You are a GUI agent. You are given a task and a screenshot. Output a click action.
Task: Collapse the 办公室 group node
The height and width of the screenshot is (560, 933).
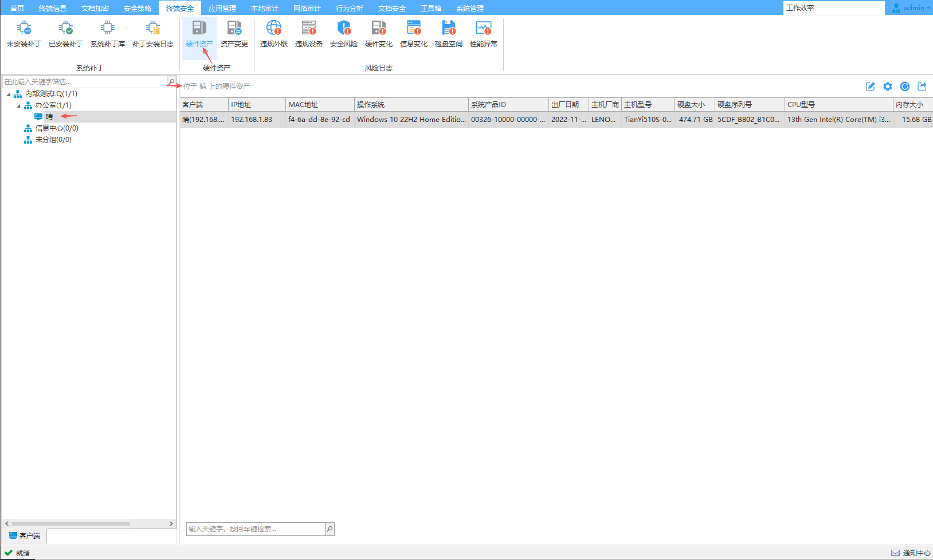point(18,106)
